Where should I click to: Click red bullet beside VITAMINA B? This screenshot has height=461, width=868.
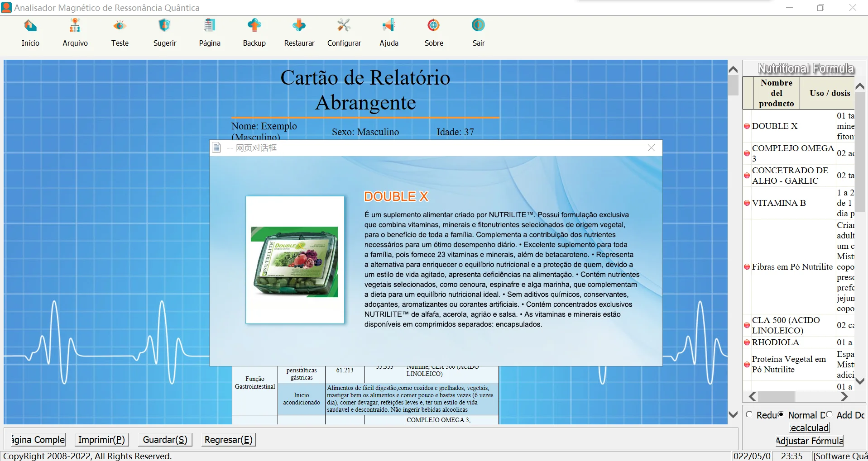[x=747, y=203]
